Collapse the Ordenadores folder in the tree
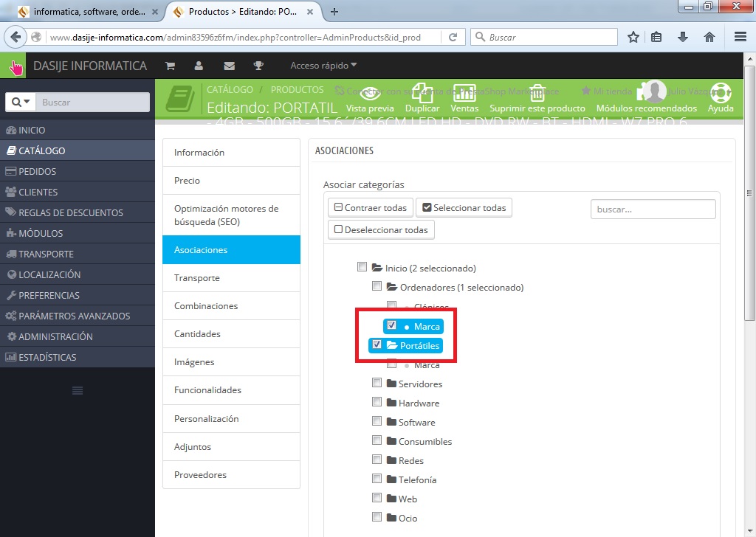 pos(392,287)
